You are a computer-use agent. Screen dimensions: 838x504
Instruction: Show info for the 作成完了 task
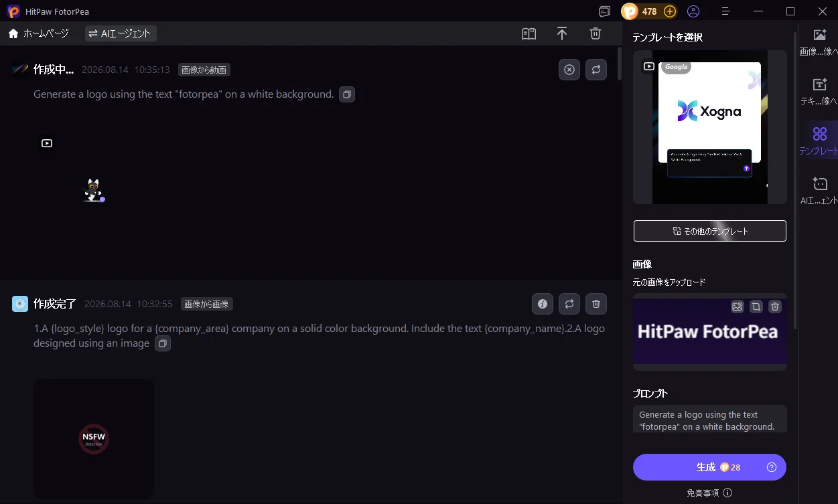pyautogui.click(x=543, y=304)
